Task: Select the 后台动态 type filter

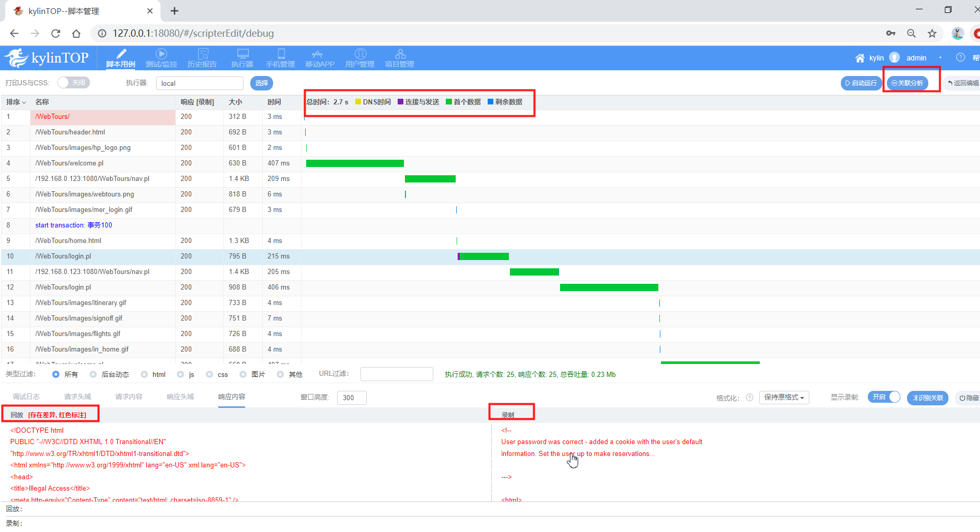Action: (x=93, y=374)
